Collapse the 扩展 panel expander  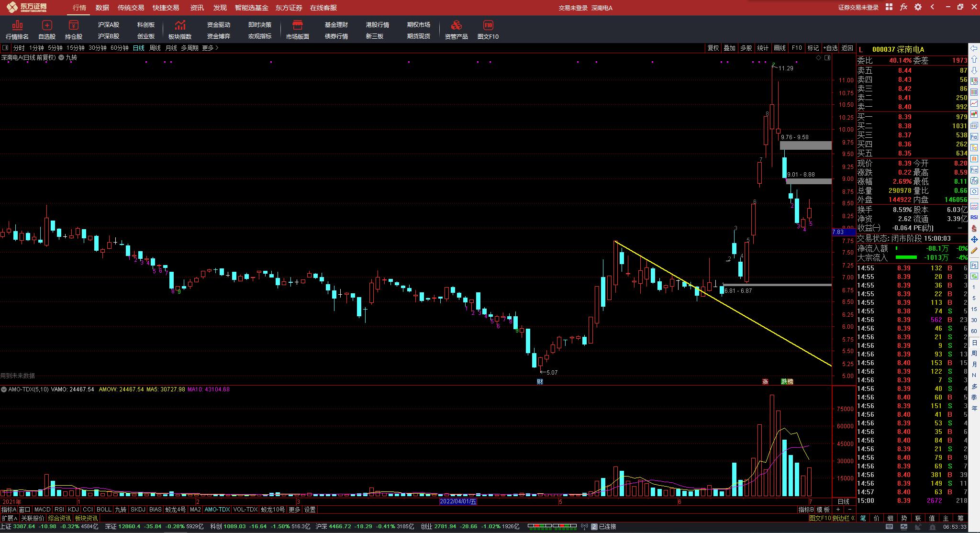pyautogui.click(x=9, y=518)
